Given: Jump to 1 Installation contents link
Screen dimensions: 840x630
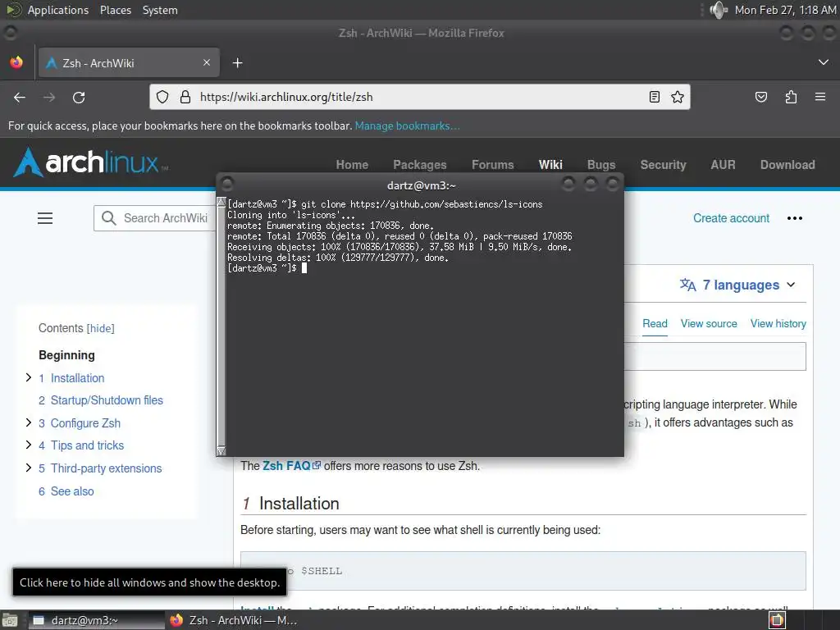Looking at the screenshot, I should click(x=71, y=378).
